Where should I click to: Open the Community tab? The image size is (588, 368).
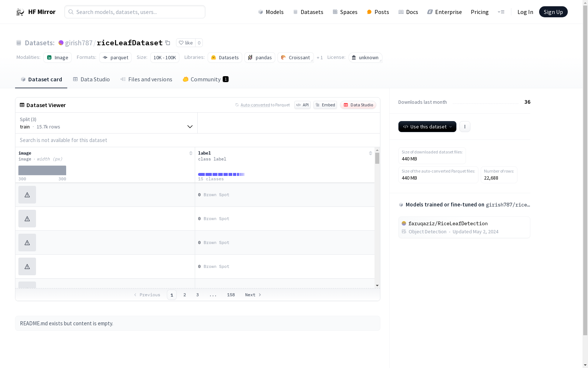[x=205, y=79]
